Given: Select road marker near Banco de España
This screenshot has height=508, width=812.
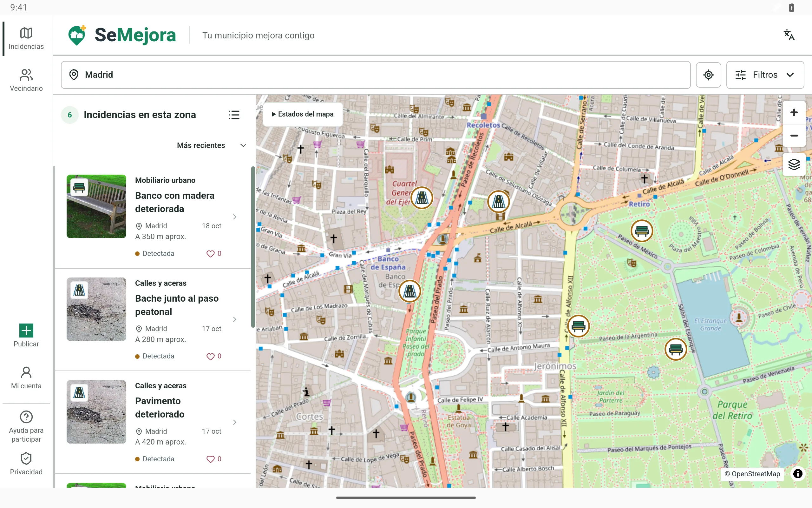Looking at the screenshot, I should [410, 291].
